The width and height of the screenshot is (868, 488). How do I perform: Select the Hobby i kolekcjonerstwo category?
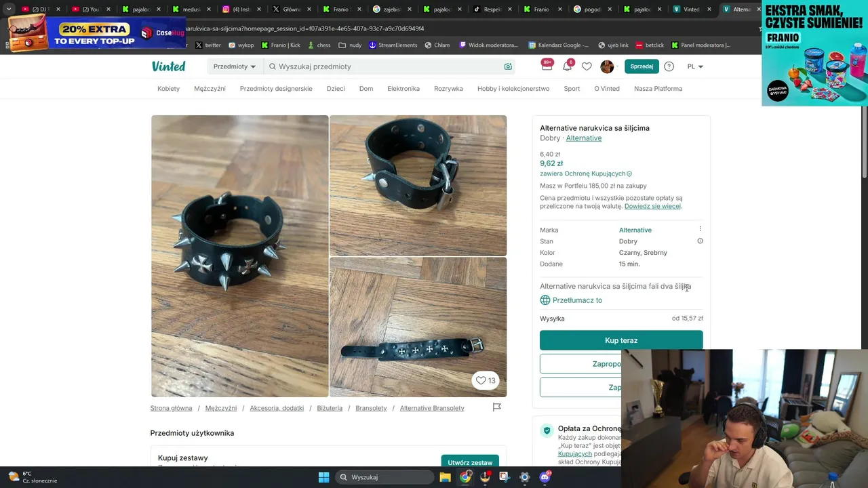click(513, 89)
